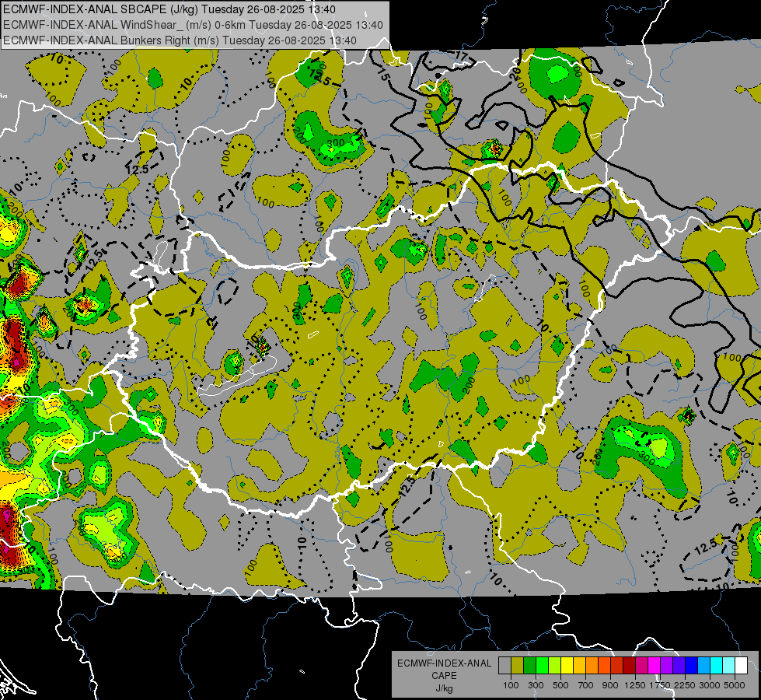Click the contour label 15 on the map

tap(383, 75)
